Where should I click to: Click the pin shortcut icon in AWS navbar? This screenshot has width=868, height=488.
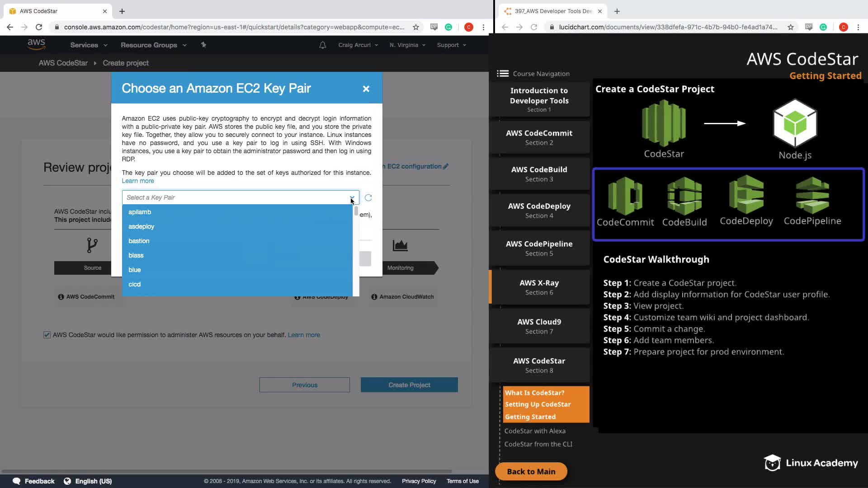pos(203,45)
